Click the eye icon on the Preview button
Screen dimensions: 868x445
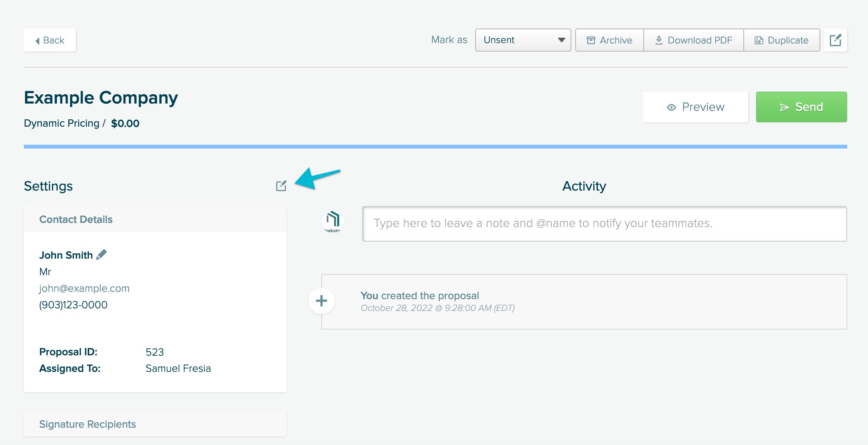coord(671,107)
